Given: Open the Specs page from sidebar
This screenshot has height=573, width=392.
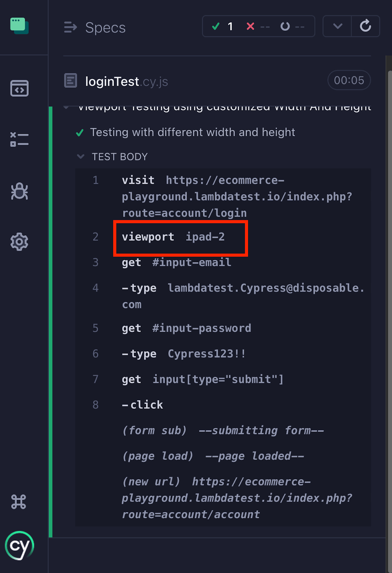Looking at the screenshot, I should pos(19,88).
